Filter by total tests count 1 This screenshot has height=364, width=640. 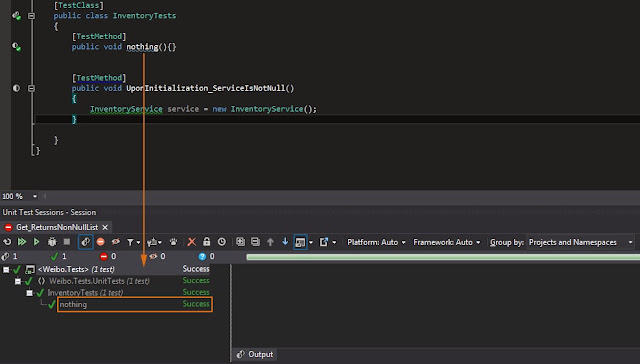coord(10,256)
